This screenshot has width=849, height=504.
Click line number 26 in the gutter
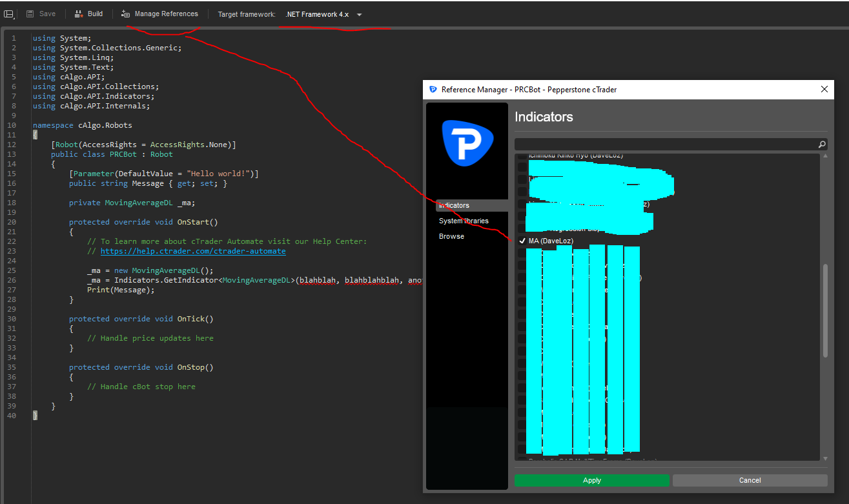[12, 280]
